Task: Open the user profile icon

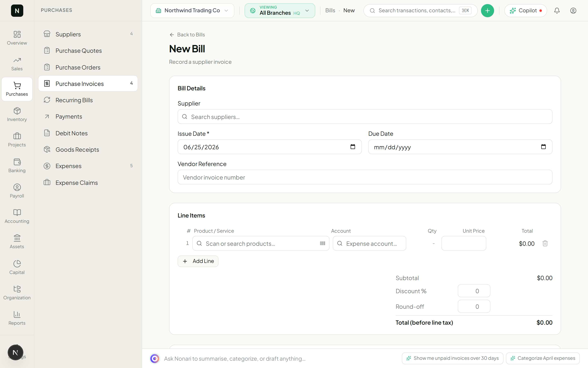Action: (x=573, y=10)
